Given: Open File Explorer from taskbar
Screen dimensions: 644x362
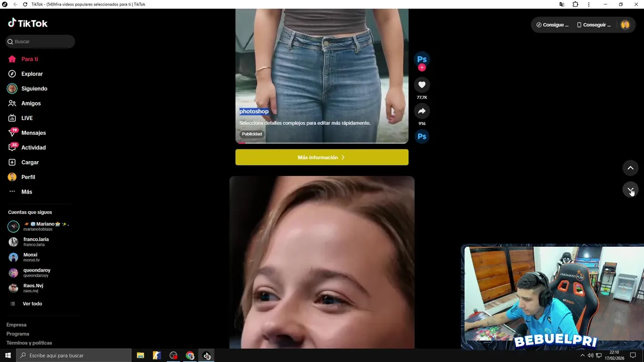Looking at the screenshot, I should [x=140, y=355].
